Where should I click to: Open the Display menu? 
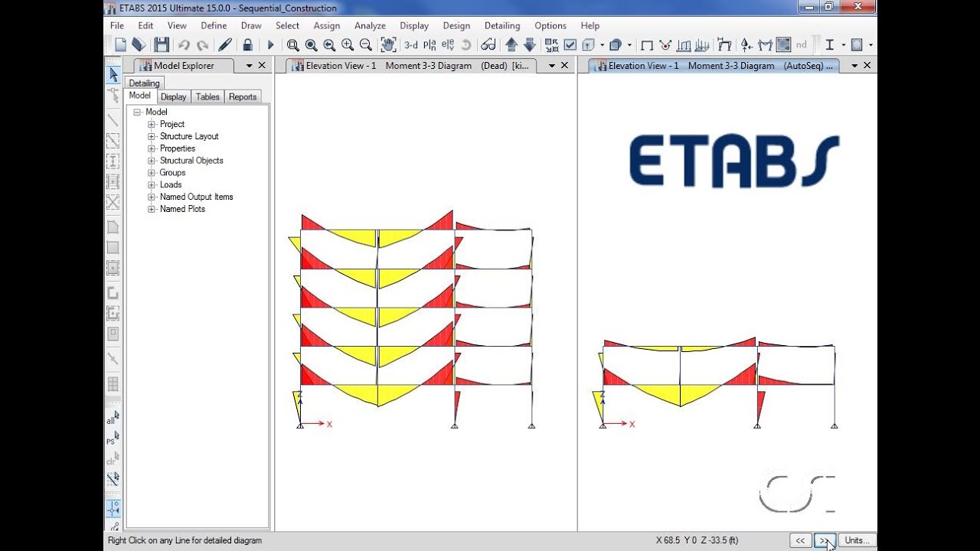coord(414,25)
